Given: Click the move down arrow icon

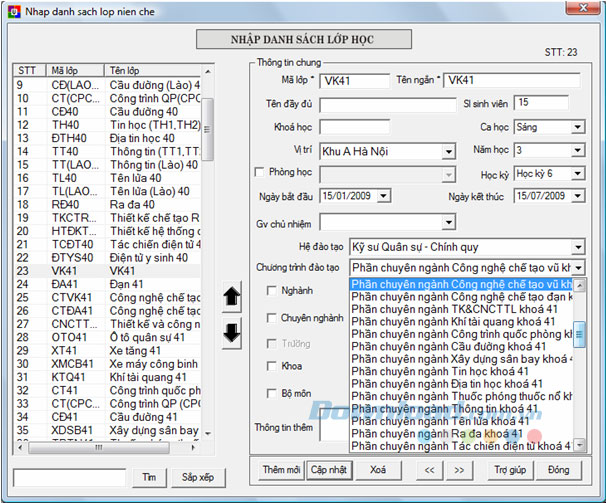Looking at the screenshot, I should click(231, 334).
